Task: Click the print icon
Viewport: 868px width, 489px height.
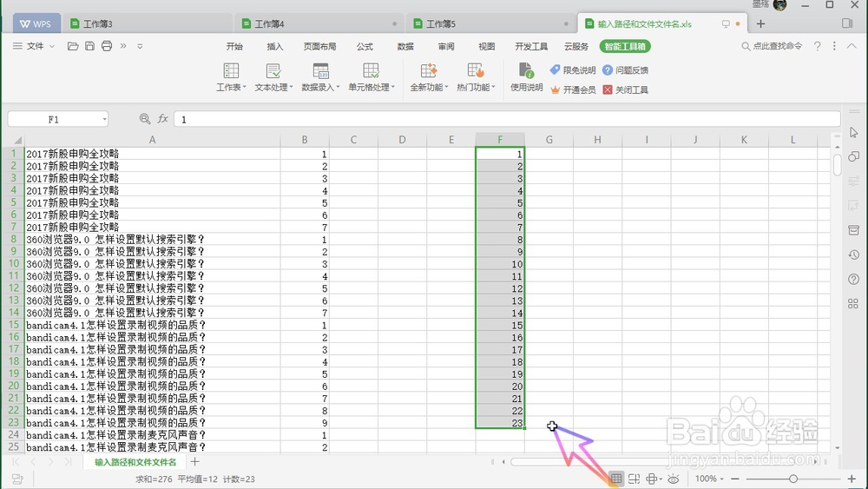Action: tap(107, 46)
